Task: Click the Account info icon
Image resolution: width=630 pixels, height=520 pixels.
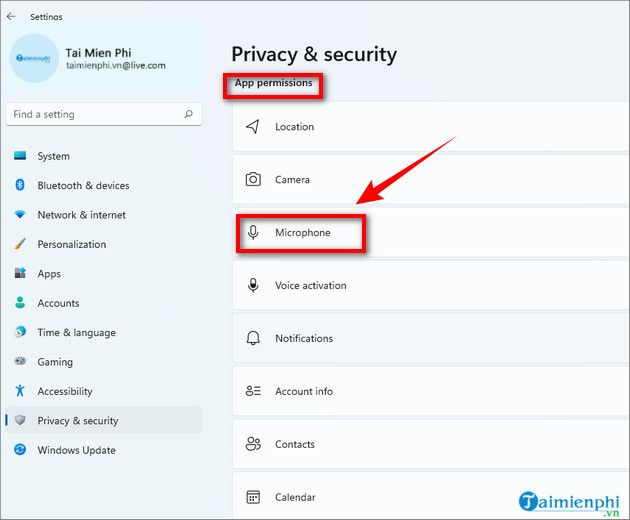Action: point(253,391)
